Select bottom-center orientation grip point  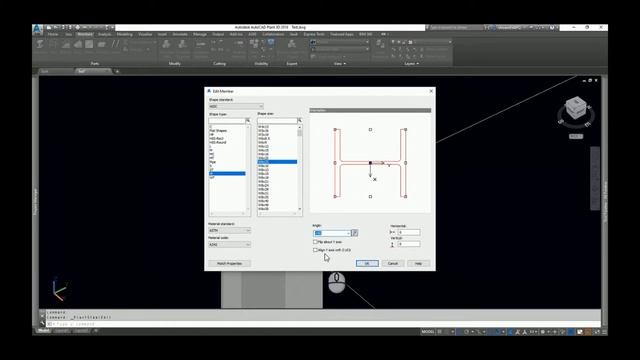pos(370,196)
